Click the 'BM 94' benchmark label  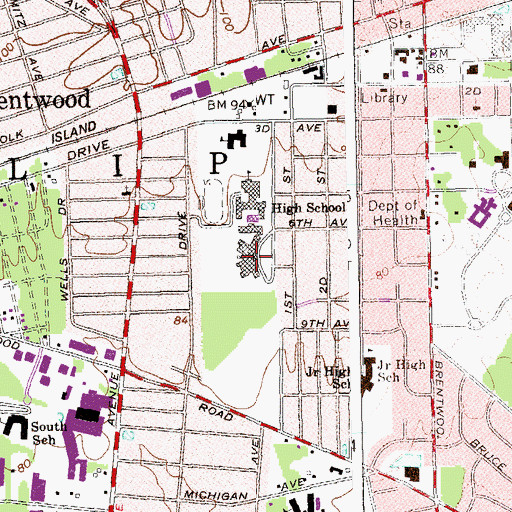tap(226, 105)
